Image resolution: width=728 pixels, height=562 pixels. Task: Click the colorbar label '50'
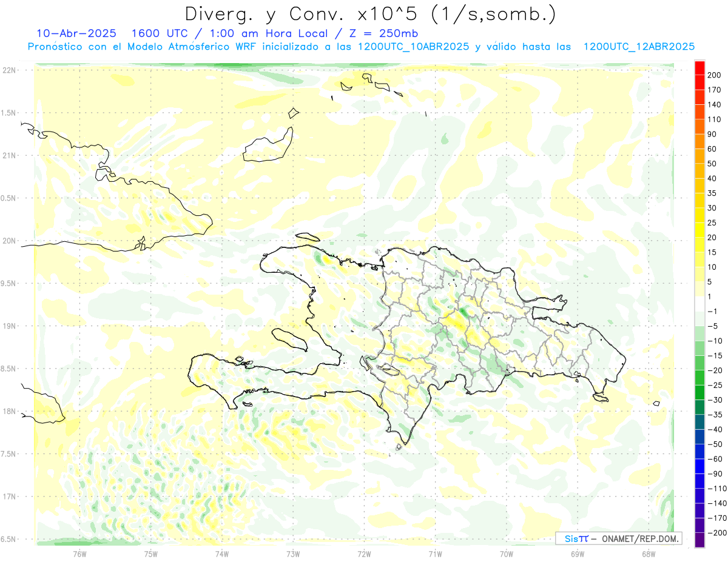point(712,164)
